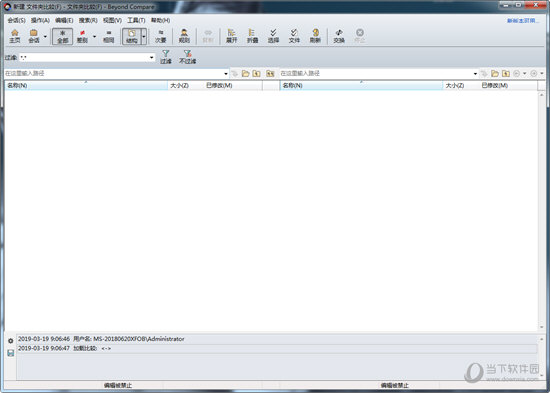Screen dimensions: 550x393
Task: Browse for the left folder icon
Action: (x=246, y=73)
